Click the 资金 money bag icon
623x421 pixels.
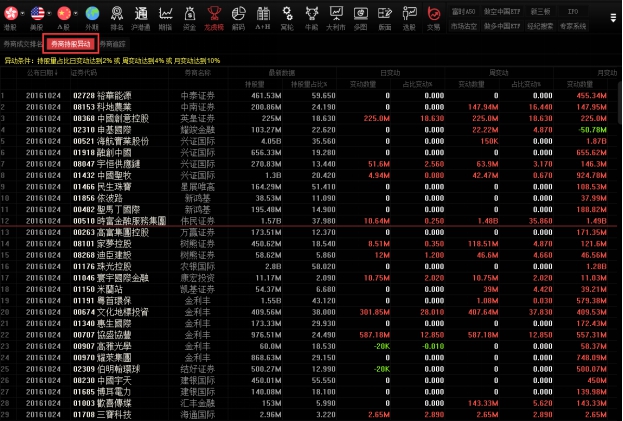190,13
